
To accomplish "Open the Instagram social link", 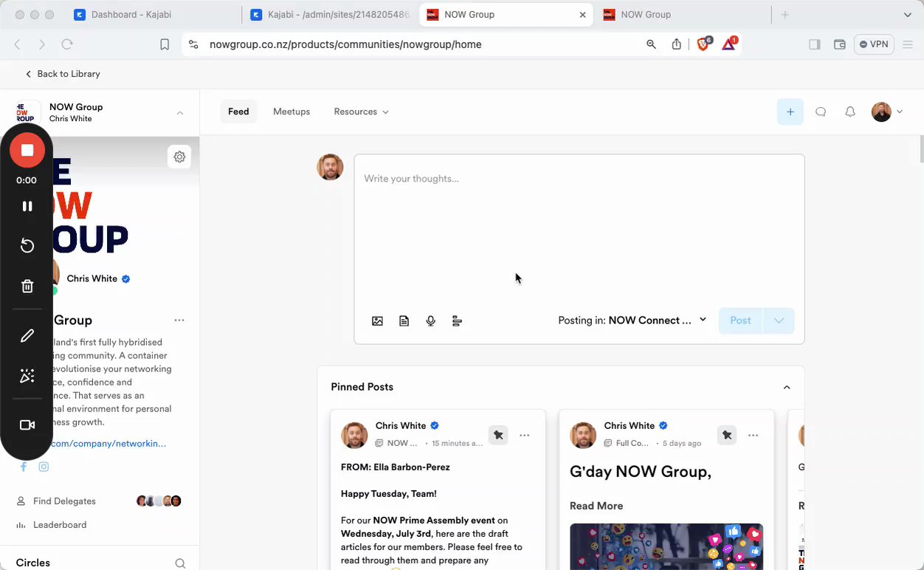I will coord(44,467).
